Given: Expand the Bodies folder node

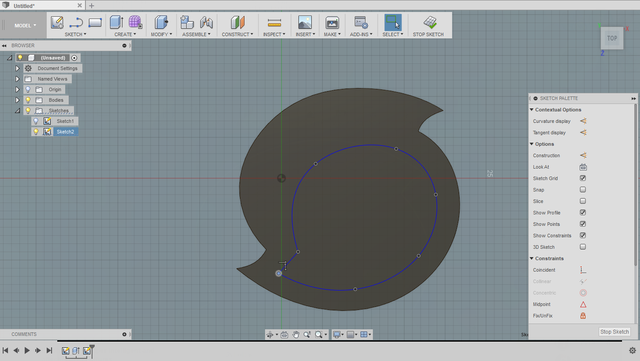Looking at the screenshot, I should [x=17, y=100].
